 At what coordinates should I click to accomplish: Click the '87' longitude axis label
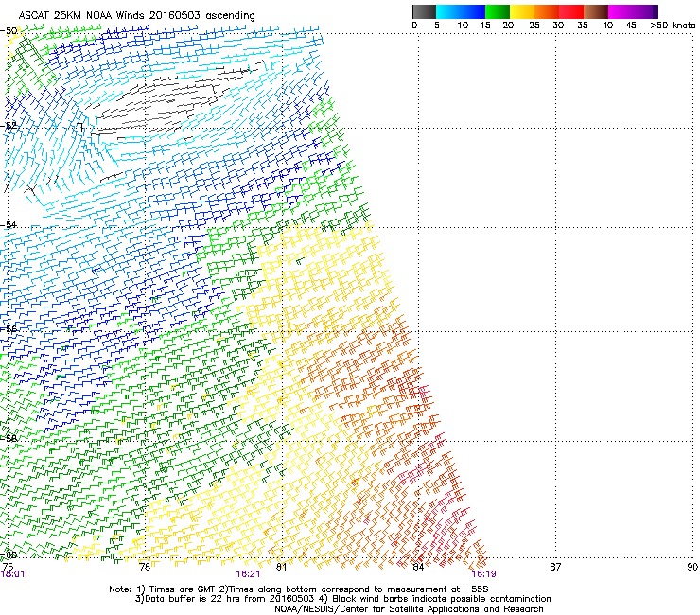(555, 567)
